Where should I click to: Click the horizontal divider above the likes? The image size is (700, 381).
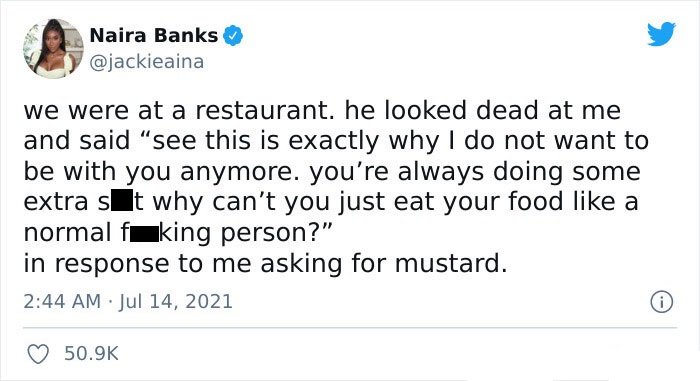350,327
